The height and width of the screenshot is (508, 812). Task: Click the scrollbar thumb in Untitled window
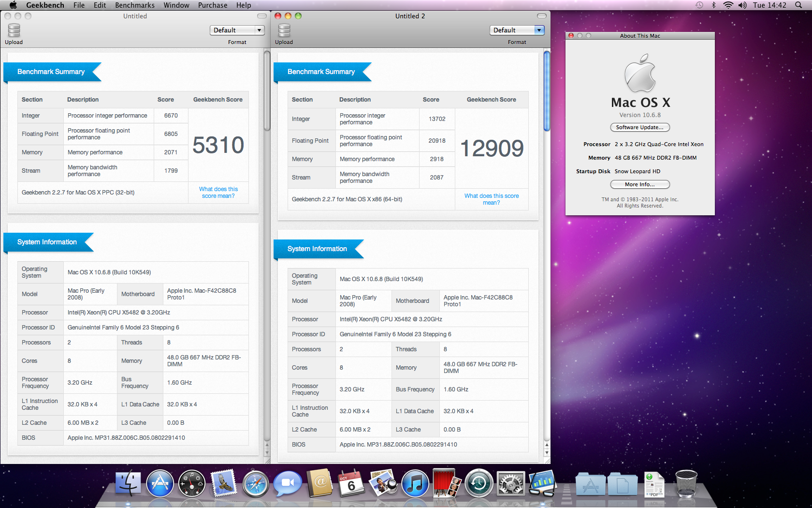(267, 90)
